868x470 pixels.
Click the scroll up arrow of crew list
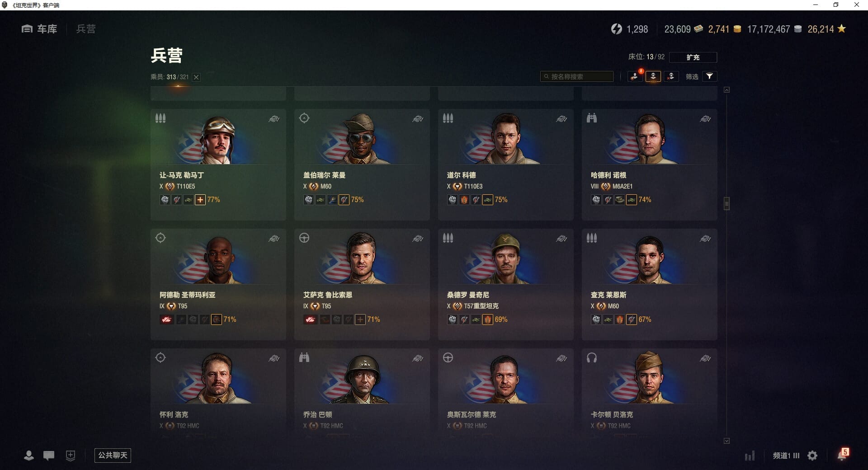[x=726, y=90]
